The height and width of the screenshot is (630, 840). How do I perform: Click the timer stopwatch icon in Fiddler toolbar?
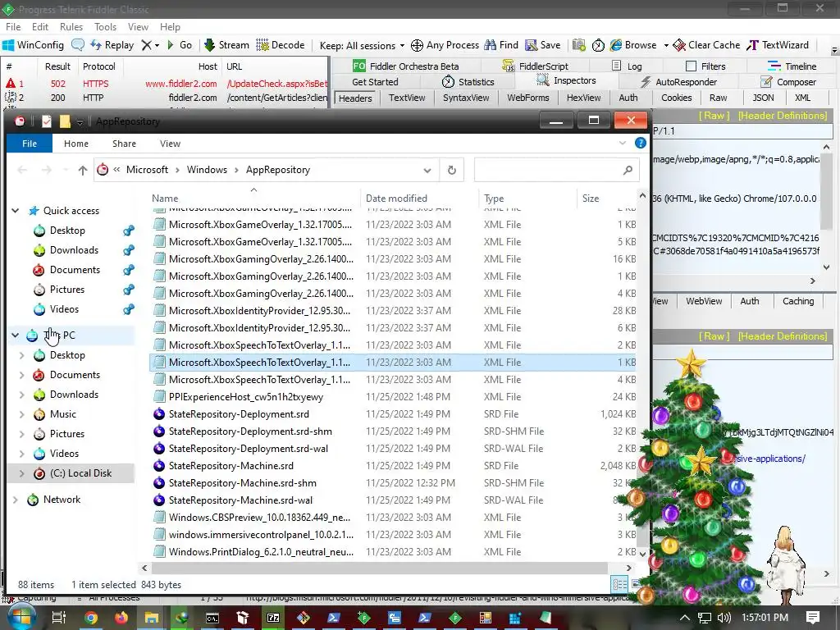tap(598, 46)
